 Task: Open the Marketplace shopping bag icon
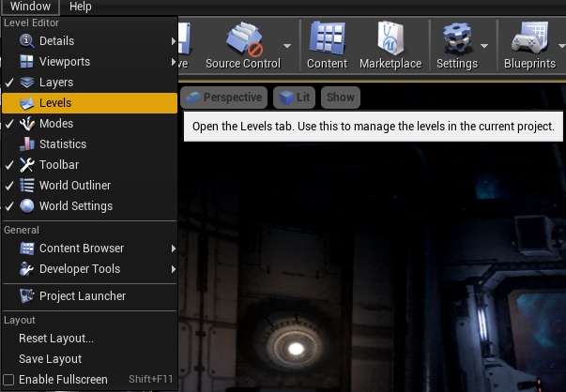tap(390, 38)
